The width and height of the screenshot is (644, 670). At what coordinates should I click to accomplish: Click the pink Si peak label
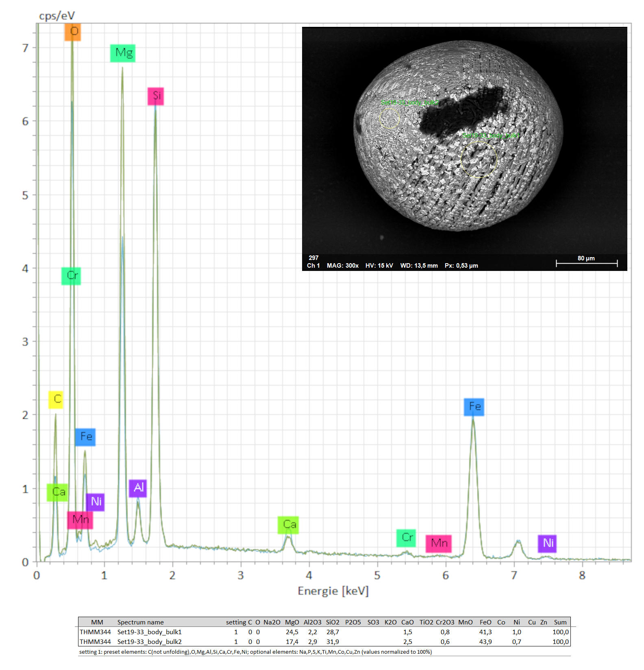(x=156, y=96)
